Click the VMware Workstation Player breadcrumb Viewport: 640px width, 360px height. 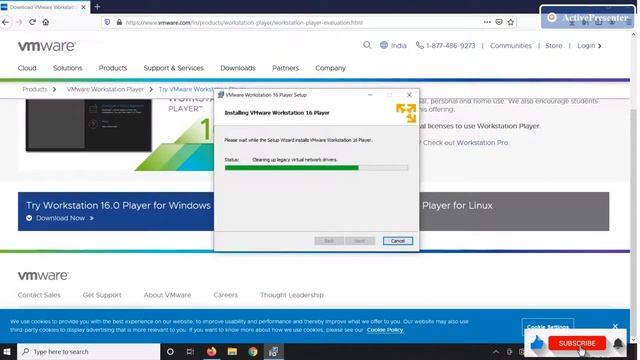click(x=105, y=89)
